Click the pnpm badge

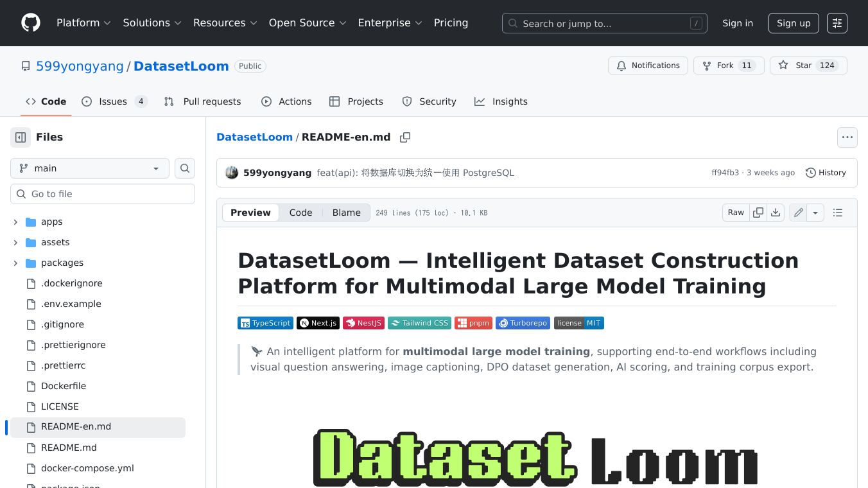pos(473,323)
